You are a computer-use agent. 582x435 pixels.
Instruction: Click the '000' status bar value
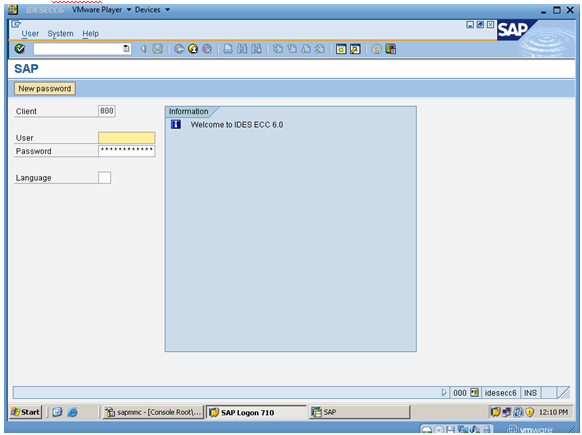460,393
